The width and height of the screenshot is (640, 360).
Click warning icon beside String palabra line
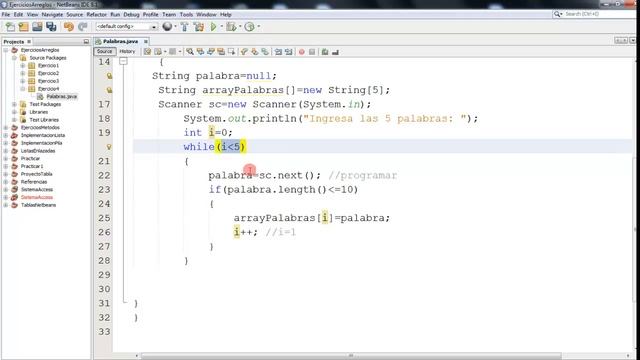(109, 76)
